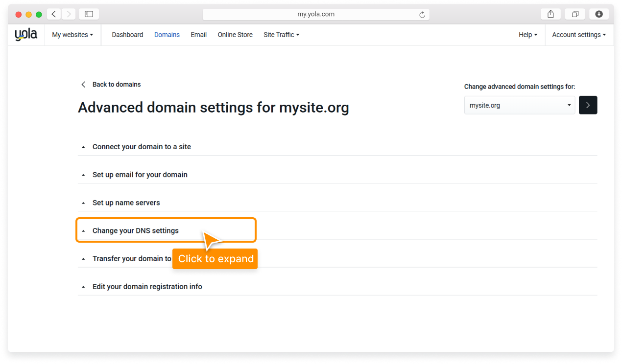
Task: Click the Yola logo
Action: 25,34
